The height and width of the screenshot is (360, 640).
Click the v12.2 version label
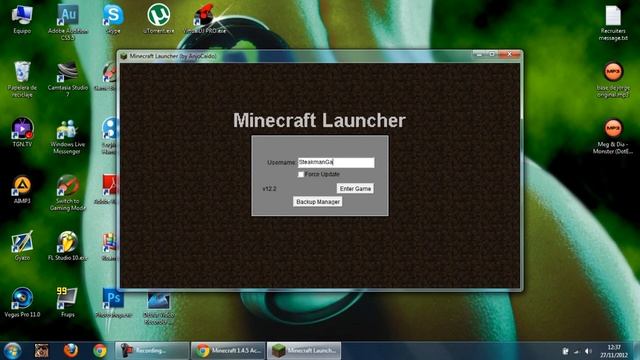269,189
